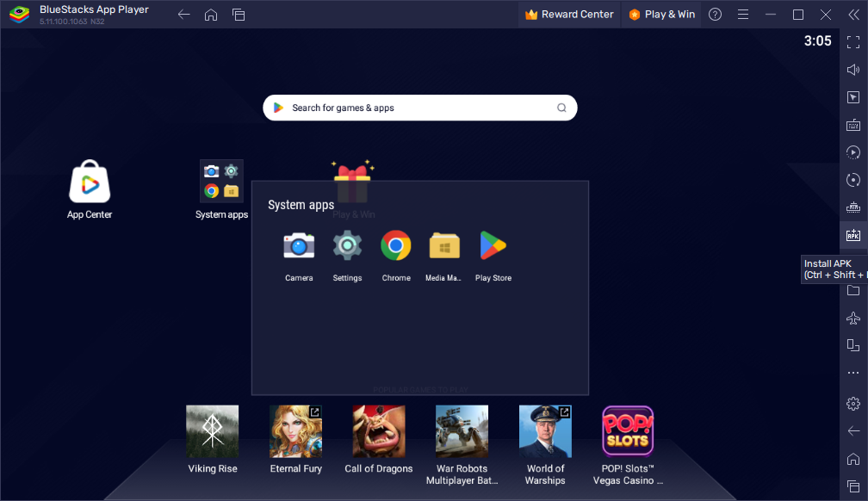Image resolution: width=868 pixels, height=501 pixels.
Task: Enter full screen from the sidebar
Action: [853, 42]
